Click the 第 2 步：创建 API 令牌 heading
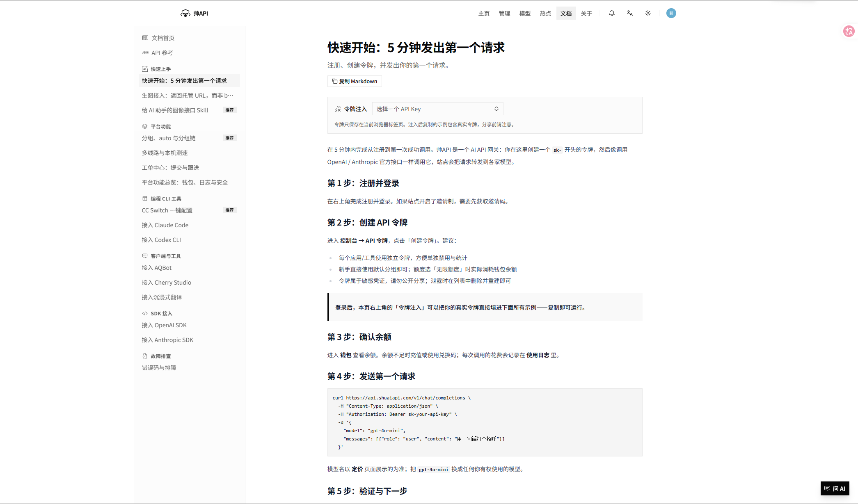This screenshot has height=504, width=858. click(x=367, y=222)
